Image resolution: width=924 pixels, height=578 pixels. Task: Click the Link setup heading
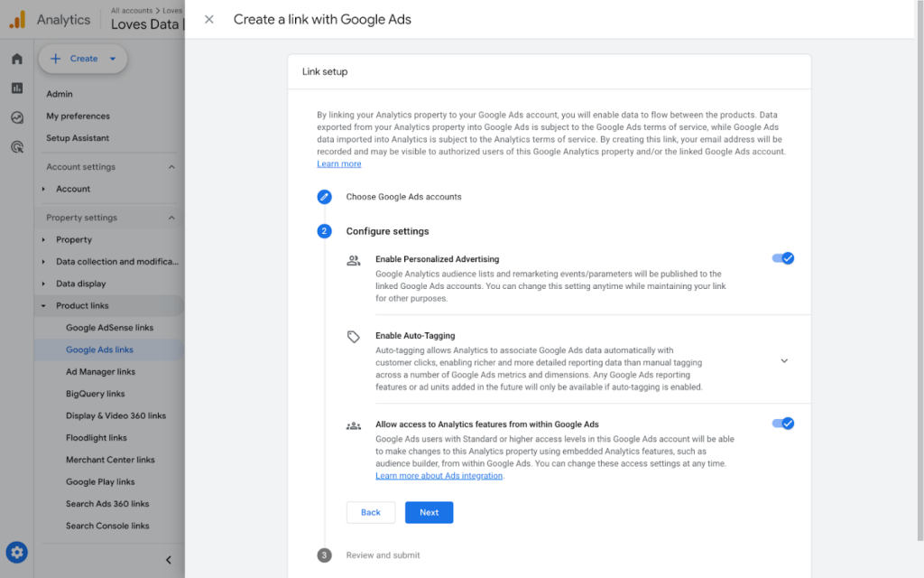coord(325,72)
